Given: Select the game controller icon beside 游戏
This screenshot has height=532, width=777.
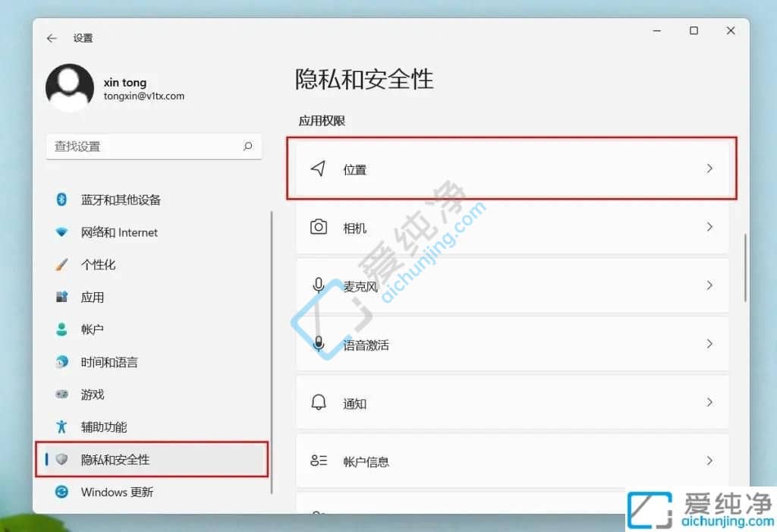Looking at the screenshot, I should point(61,394).
